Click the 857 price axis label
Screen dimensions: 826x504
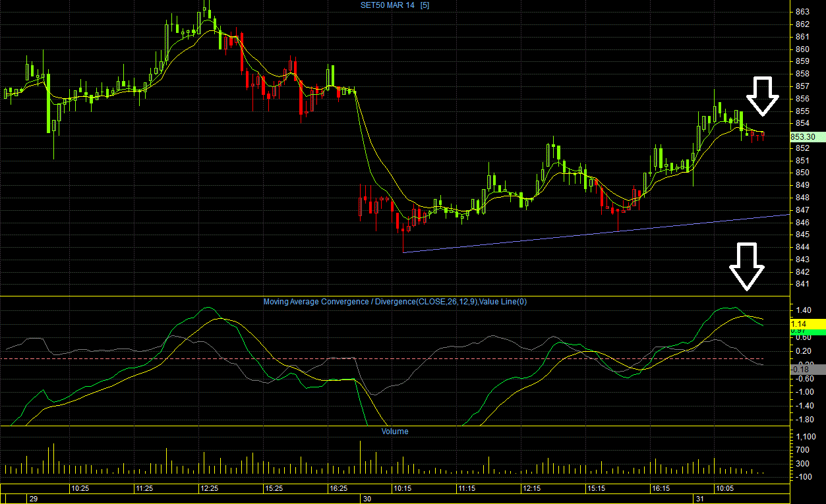coord(803,86)
